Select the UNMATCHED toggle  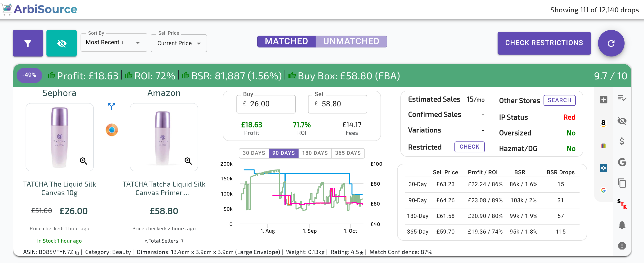[x=351, y=41]
